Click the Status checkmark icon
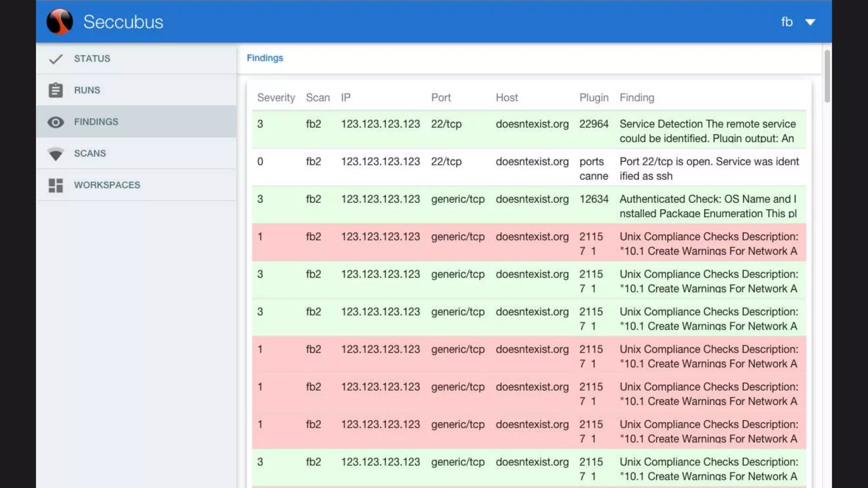Screen dimensions: 868x488 coord(56,59)
